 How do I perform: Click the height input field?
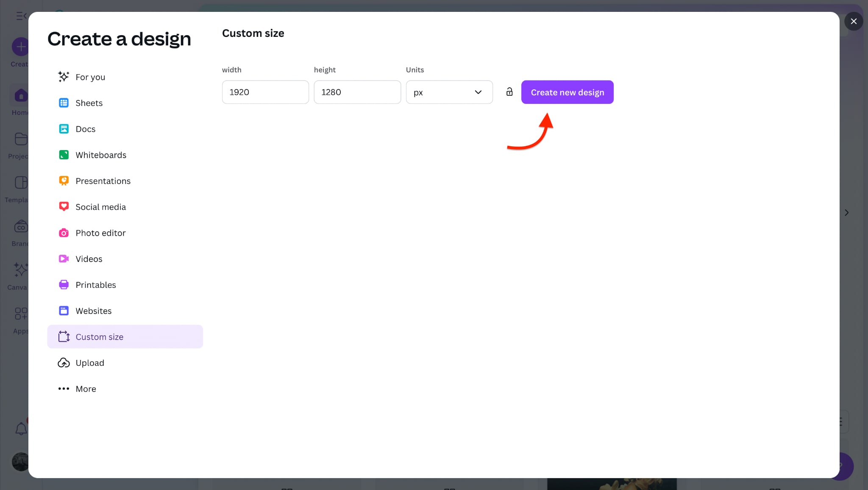pos(357,92)
